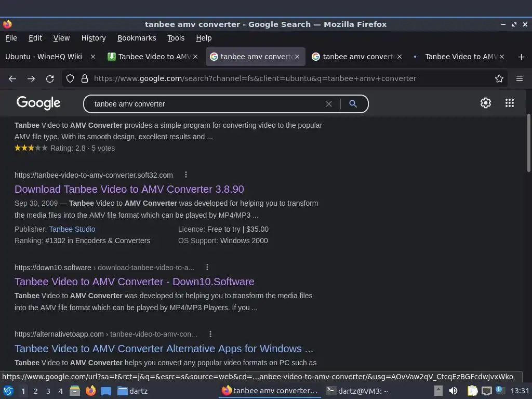The width and height of the screenshot is (532, 399).
Task: Switch to workspace 2
Action: coord(36,391)
